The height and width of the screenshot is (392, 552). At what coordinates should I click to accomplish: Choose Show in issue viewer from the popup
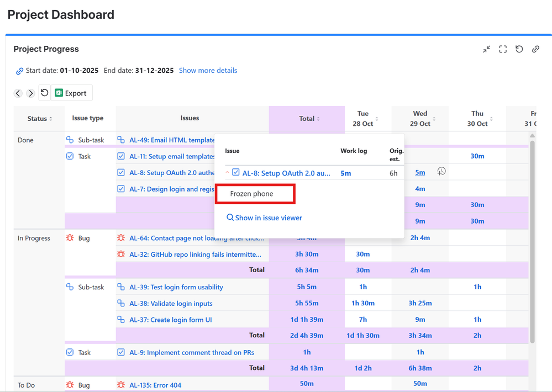click(266, 218)
